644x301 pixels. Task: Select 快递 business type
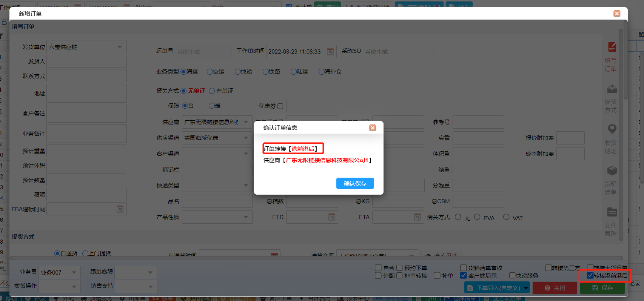click(x=238, y=72)
